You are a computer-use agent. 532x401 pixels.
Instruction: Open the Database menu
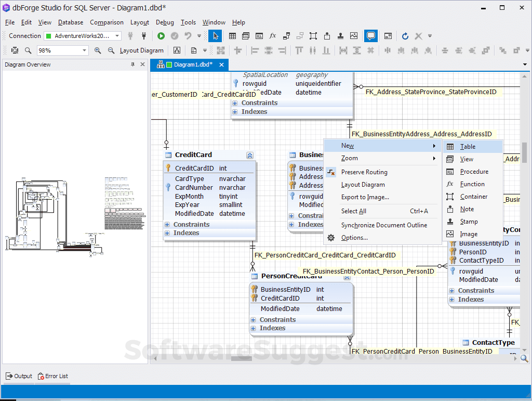70,22
